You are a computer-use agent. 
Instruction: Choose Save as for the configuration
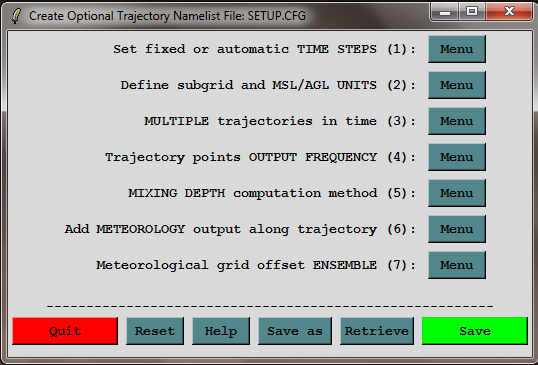[x=295, y=331]
